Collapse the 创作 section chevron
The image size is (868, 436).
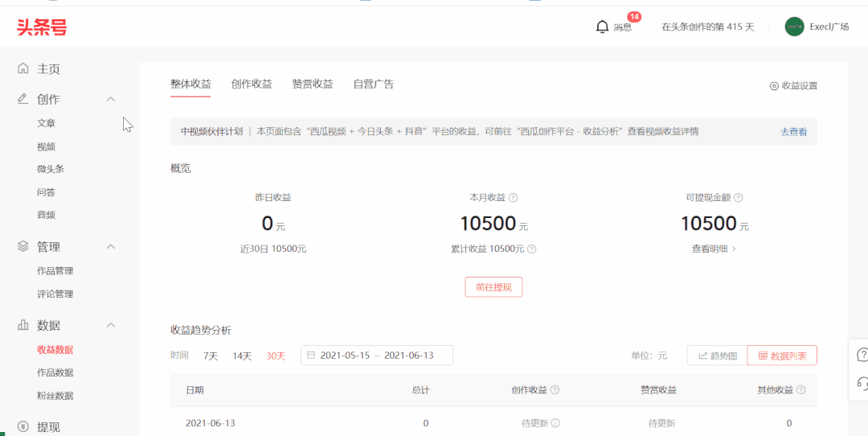[111, 99]
